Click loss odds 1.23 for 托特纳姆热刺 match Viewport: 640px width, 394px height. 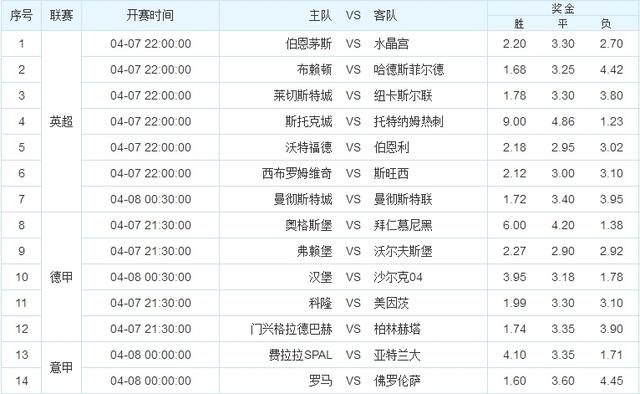611,121
